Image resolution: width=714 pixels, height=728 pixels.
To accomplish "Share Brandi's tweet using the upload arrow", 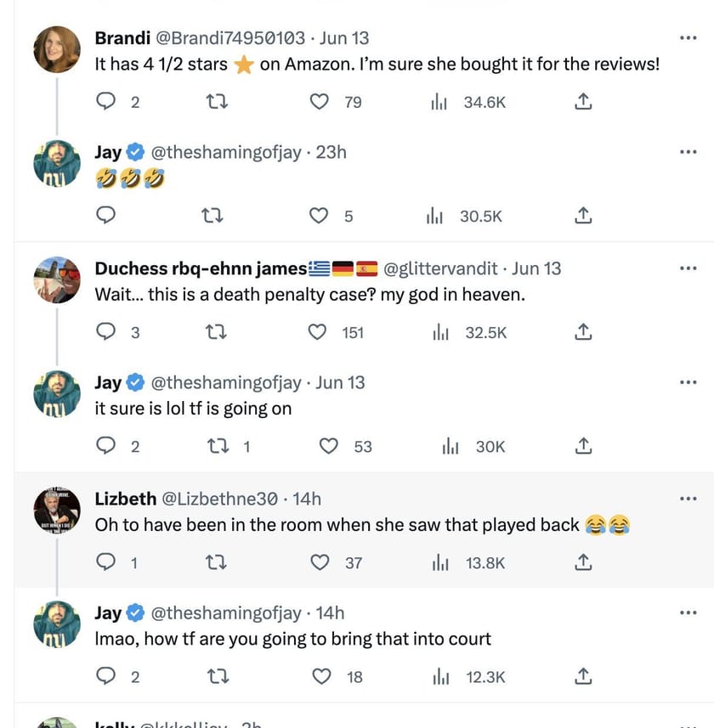I will [583, 101].
